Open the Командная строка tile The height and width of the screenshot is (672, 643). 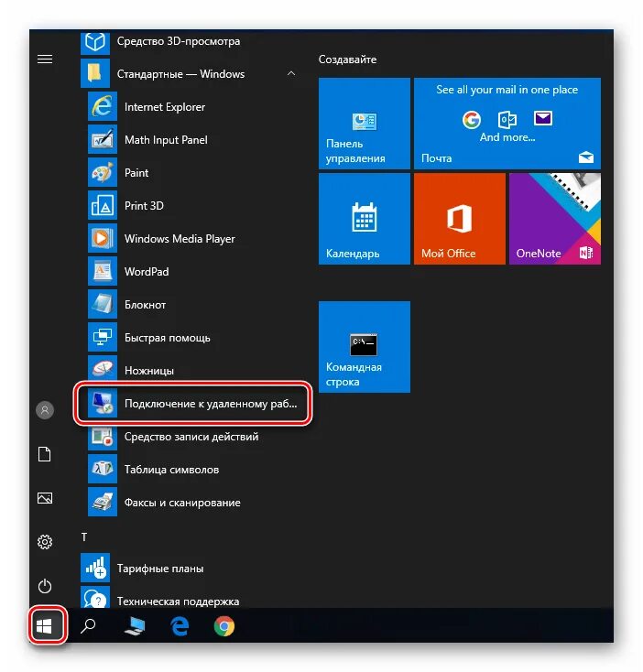click(x=365, y=347)
